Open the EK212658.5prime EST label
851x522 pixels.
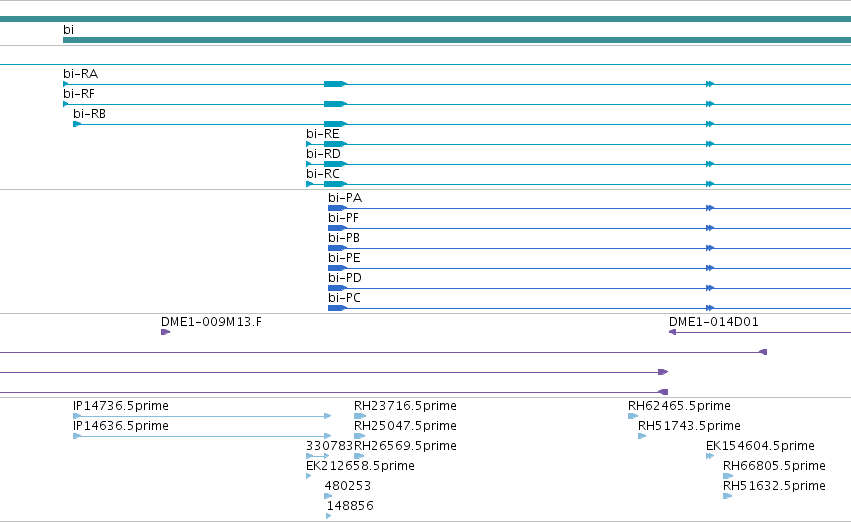click(360, 467)
